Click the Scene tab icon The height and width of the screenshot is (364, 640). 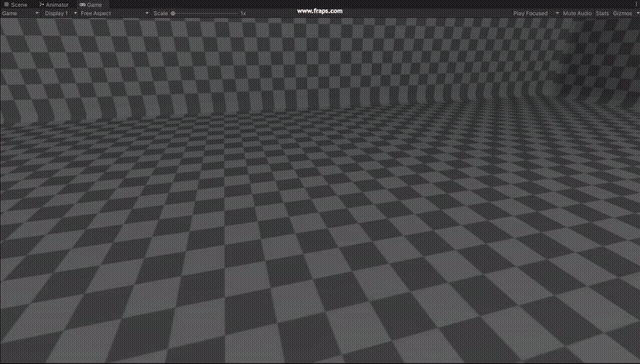[6, 4]
